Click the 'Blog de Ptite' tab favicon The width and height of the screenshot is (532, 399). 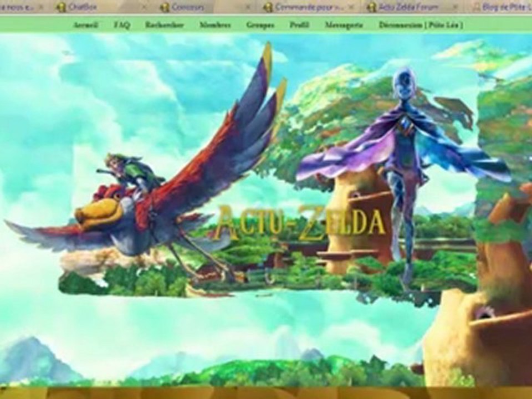477,7
